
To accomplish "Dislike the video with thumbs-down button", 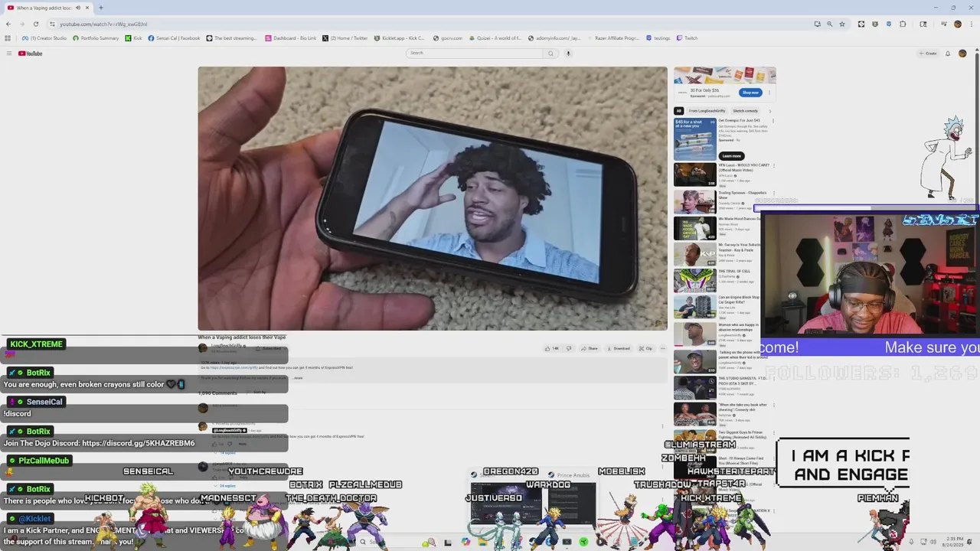I will tap(568, 348).
